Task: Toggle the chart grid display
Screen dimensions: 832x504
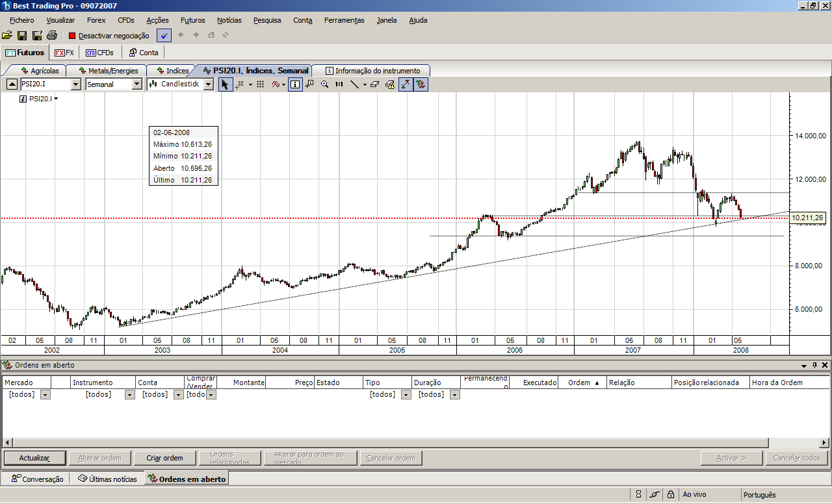Action: (260, 84)
